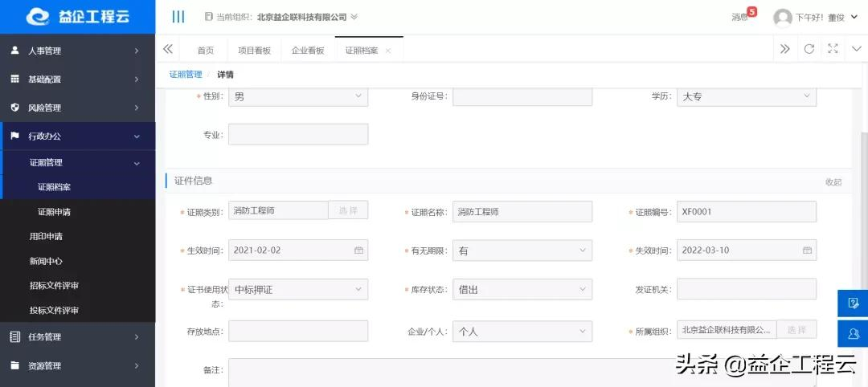Click 选择 button beside 所属组织
Image resolution: width=868 pixels, height=387 pixels.
[x=796, y=329]
